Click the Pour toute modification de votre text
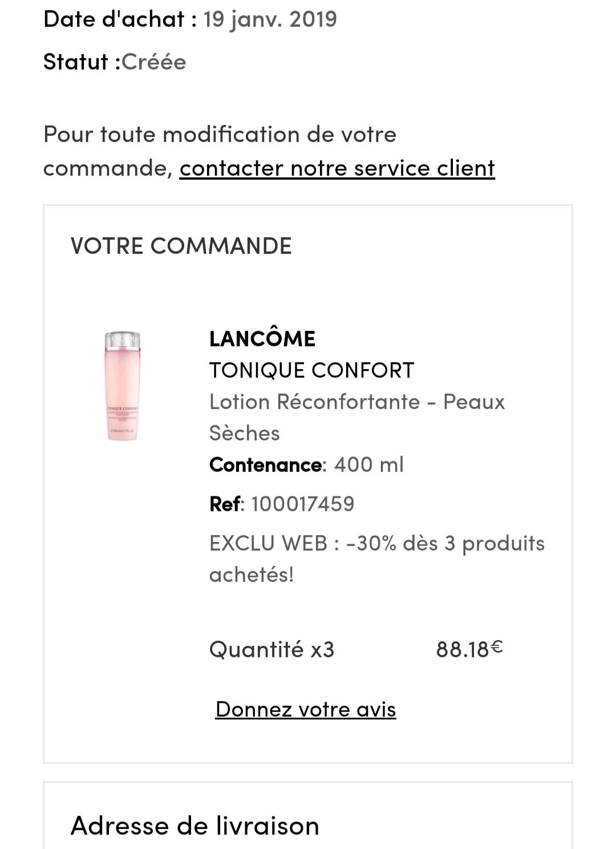 click(220, 135)
